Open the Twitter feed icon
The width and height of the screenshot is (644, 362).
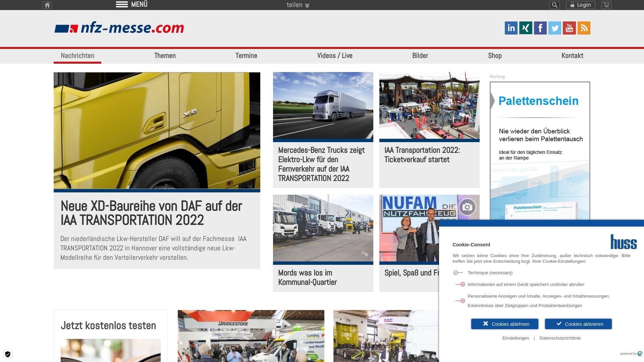click(x=555, y=28)
